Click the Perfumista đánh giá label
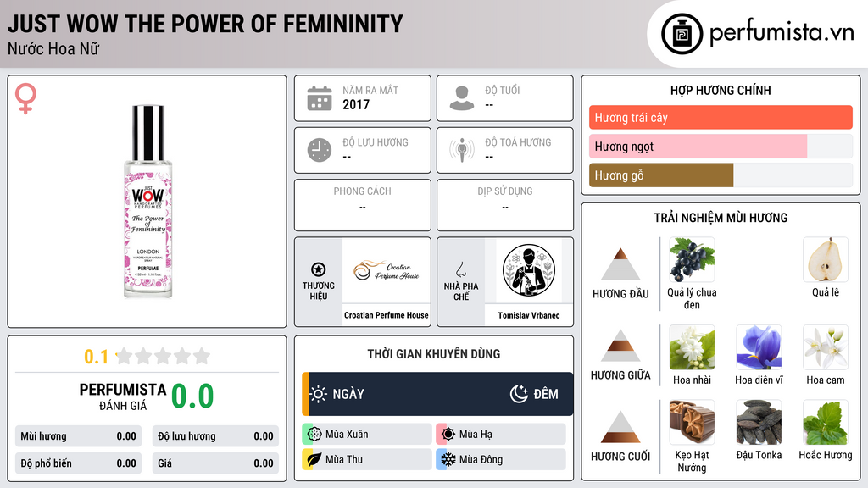Screen dimensions: 868x488 pyautogui.click(x=123, y=396)
